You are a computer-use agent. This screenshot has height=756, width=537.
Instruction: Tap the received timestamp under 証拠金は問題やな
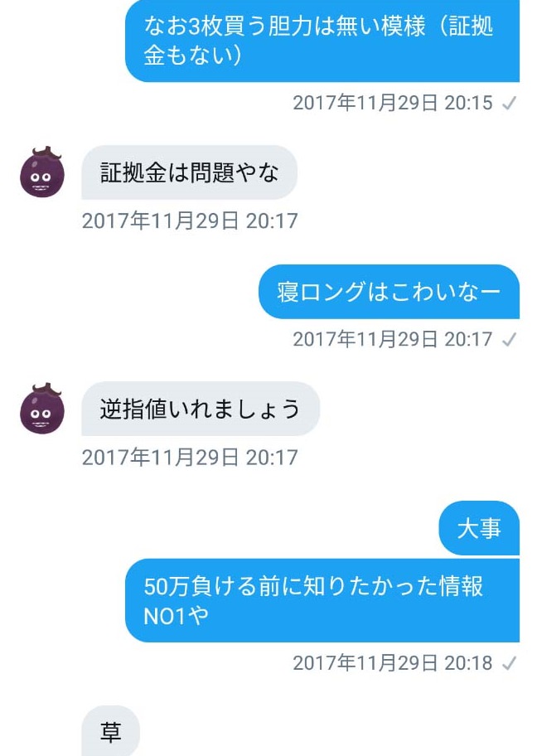click(x=190, y=220)
